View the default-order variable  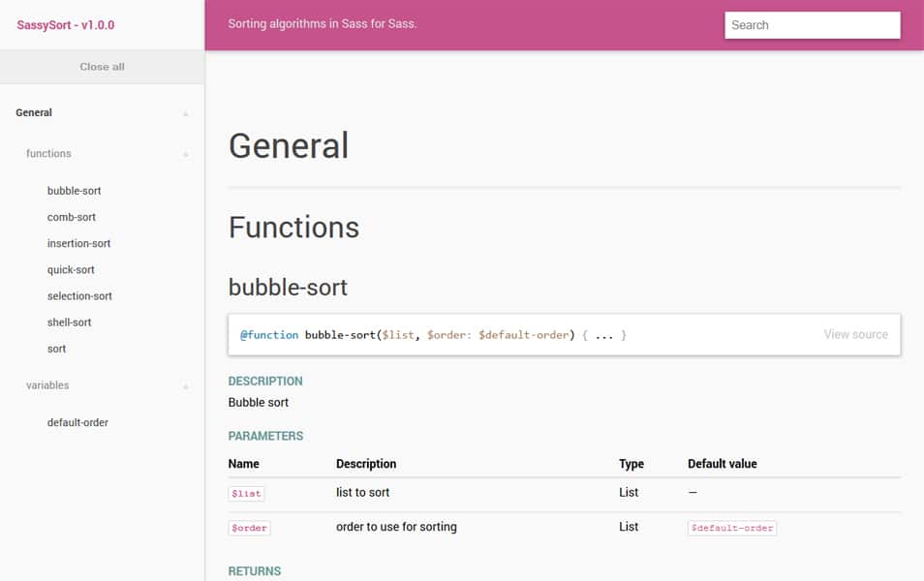pos(77,422)
